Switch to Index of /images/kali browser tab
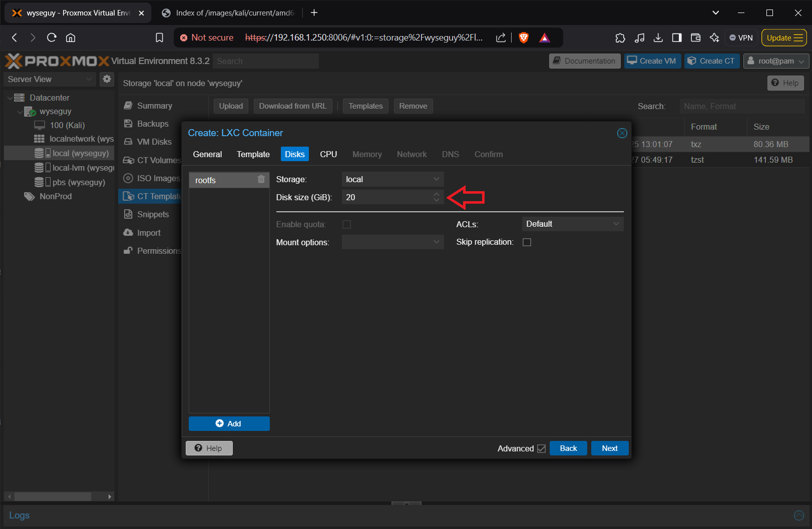 [x=228, y=13]
